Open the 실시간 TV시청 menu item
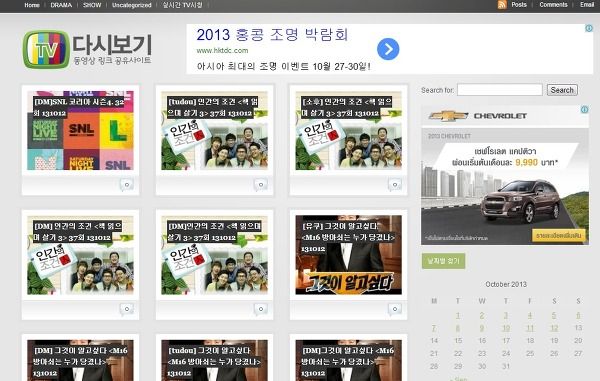The width and height of the screenshot is (600, 381). [x=183, y=5]
